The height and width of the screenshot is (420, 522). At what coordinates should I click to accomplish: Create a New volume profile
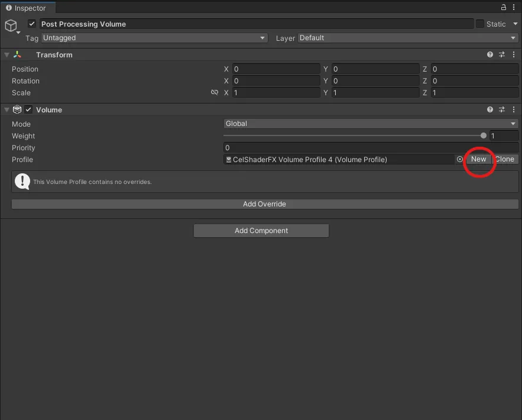[478, 159]
